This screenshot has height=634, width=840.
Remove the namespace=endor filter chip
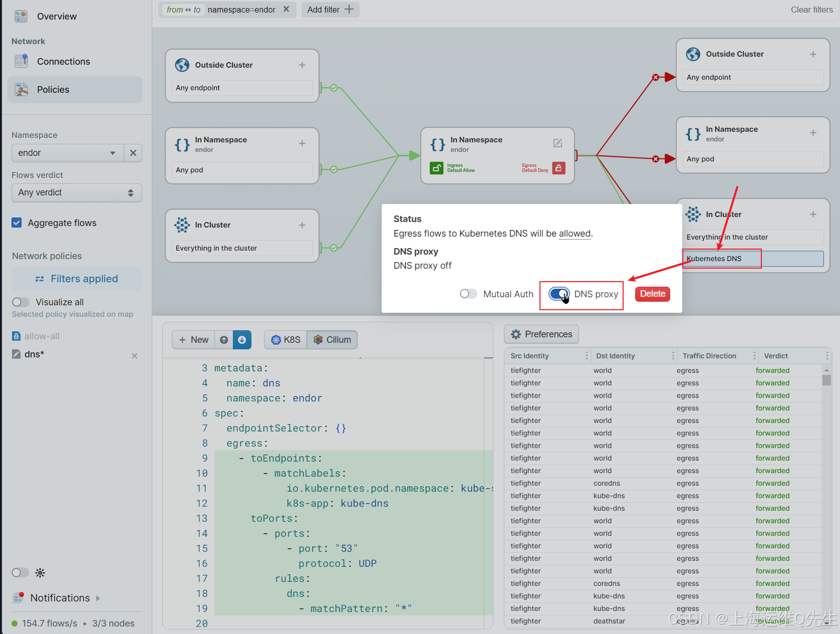click(x=286, y=9)
